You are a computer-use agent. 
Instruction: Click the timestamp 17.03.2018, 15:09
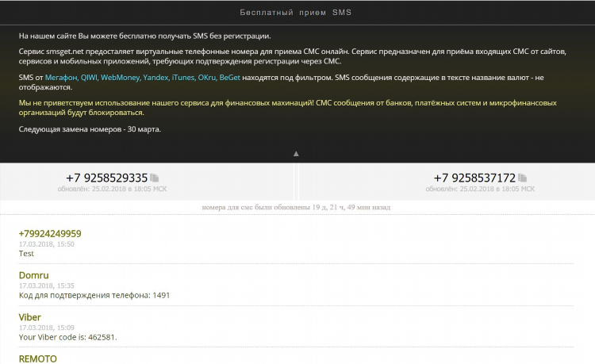click(46, 328)
